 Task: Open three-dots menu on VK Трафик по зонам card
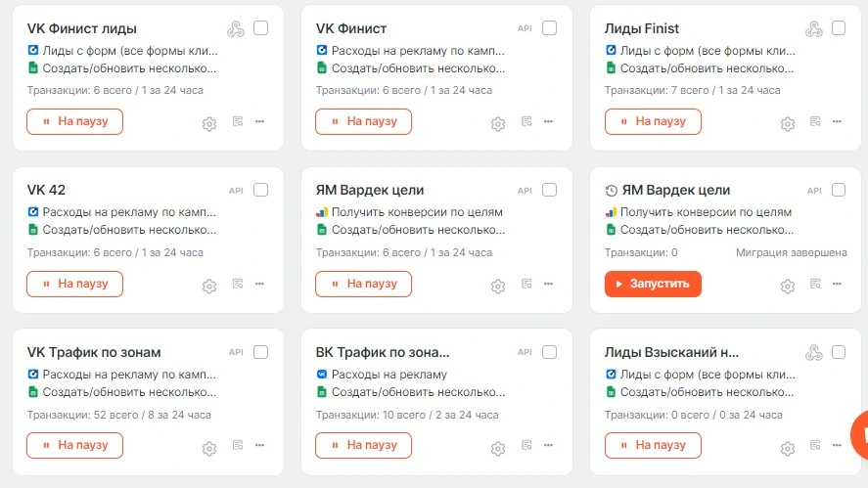coord(259,445)
